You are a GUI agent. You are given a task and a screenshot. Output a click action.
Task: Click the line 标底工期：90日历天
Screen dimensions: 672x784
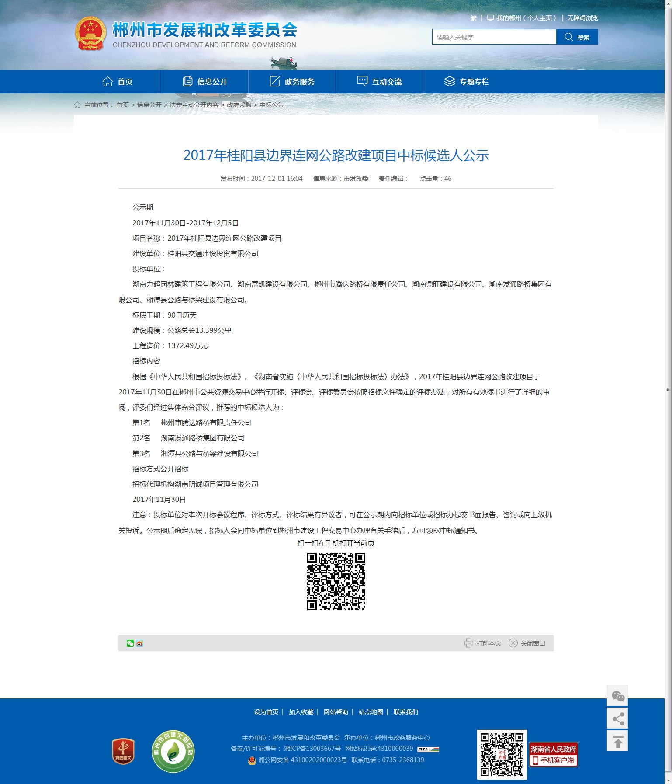coord(165,315)
